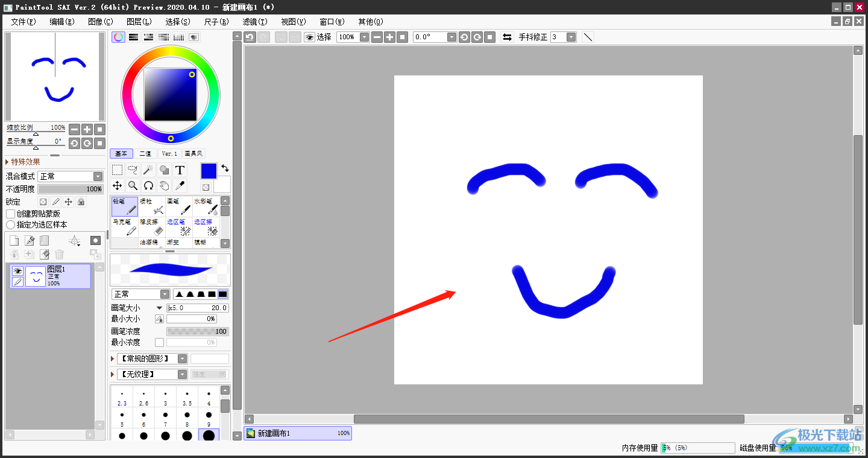Expand the brush shape settings triangle

113,358
